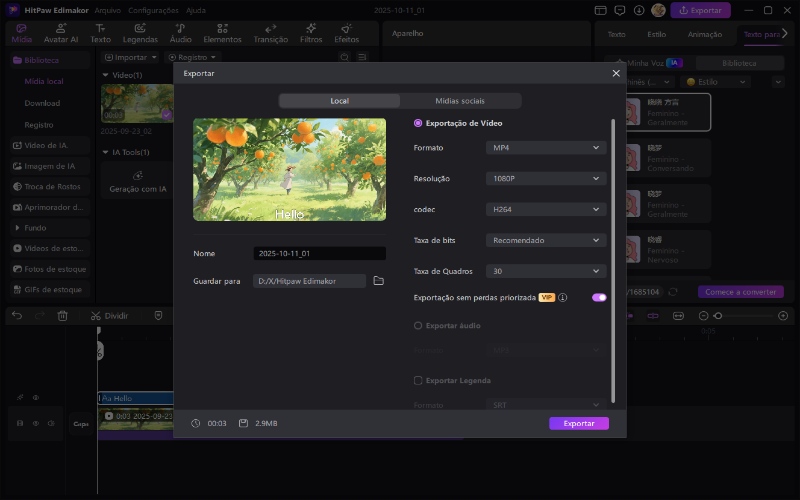Disable lossless export priority toggle
This screenshot has width=800, height=500.
click(599, 298)
